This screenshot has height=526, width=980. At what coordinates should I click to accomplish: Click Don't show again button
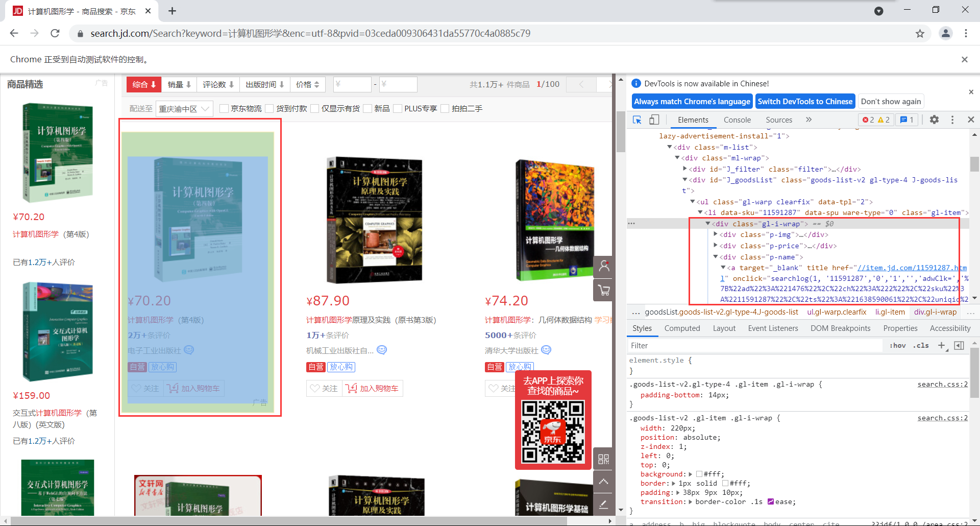[x=891, y=102]
